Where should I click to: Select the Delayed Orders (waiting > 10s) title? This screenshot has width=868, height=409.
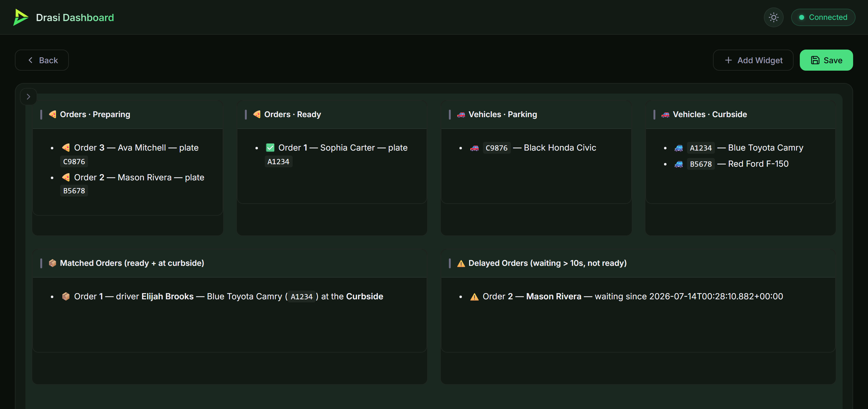[x=547, y=263]
